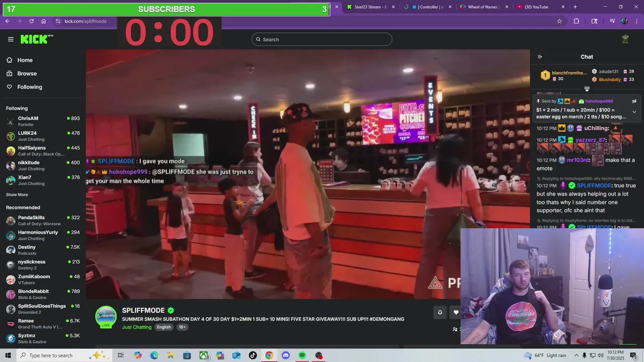Open TikTok from taskbar
The image size is (644, 362).
click(253, 355)
